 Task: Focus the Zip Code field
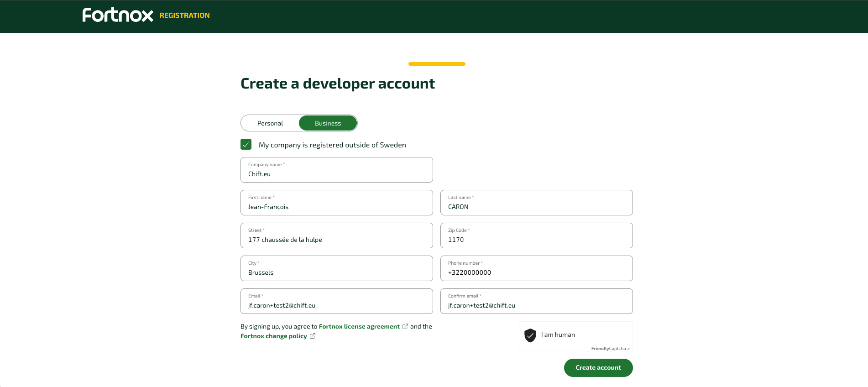[537, 235]
